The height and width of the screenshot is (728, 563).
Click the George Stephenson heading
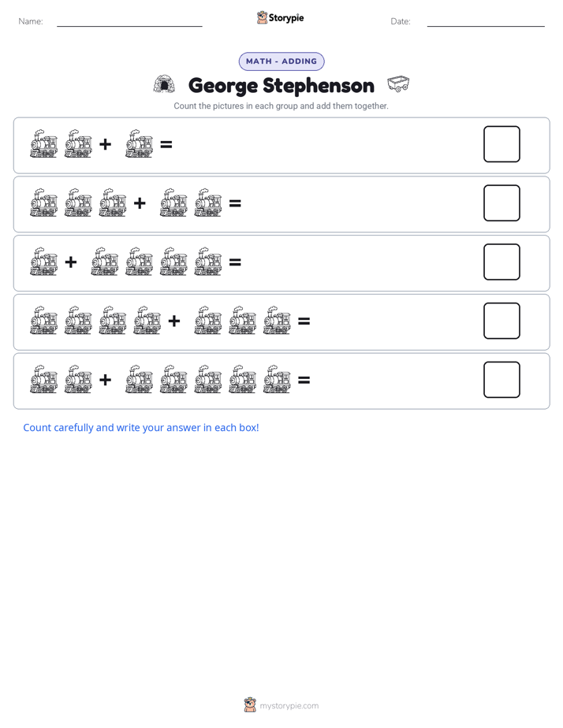coord(281,86)
